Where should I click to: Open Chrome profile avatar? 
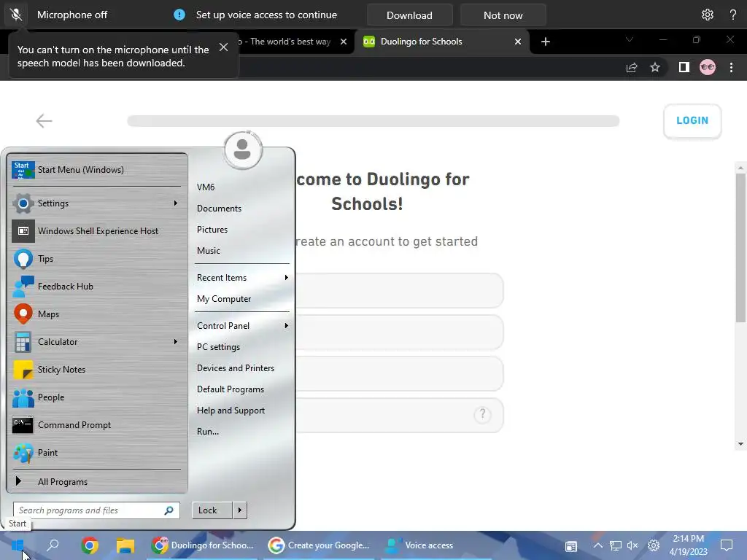click(x=707, y=67)
